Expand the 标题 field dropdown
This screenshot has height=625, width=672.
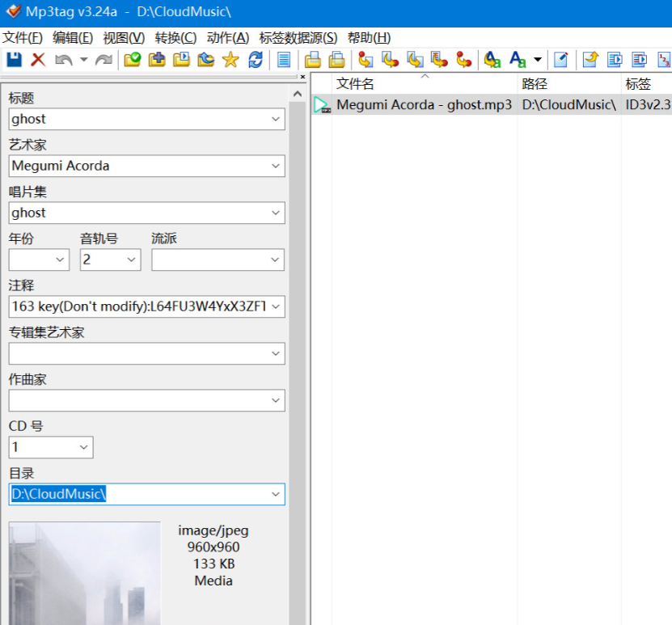pos(276,119)
